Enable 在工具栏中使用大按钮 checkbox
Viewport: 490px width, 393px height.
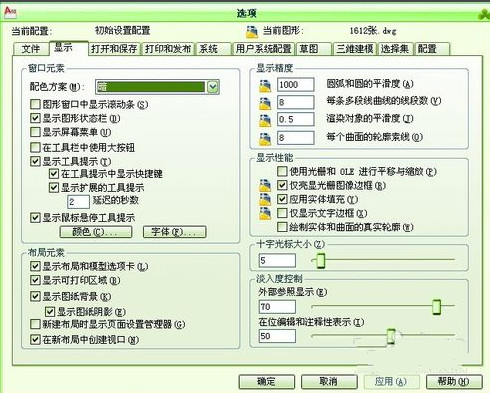35,147
